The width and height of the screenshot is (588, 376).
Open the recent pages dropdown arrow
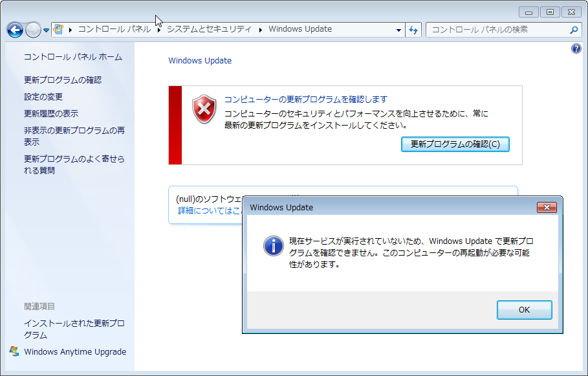click(x=46, y=30)
